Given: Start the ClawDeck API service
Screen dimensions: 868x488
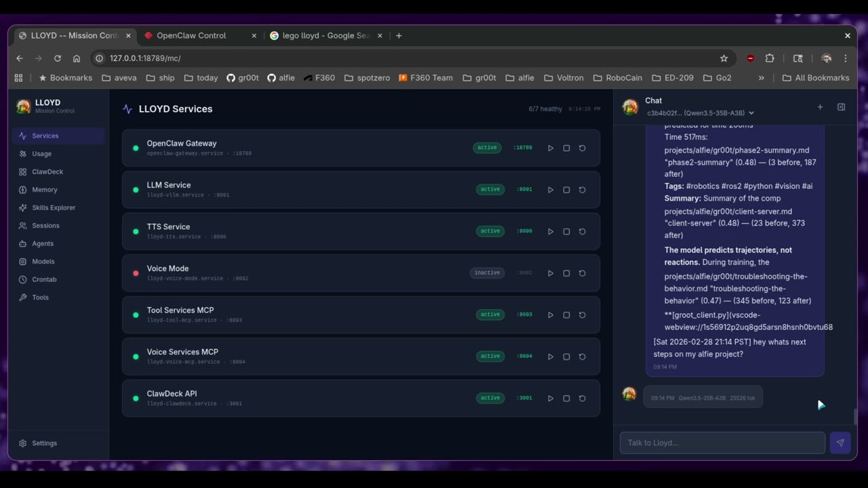Looking at the screenshot, I should tap(551, 398).
